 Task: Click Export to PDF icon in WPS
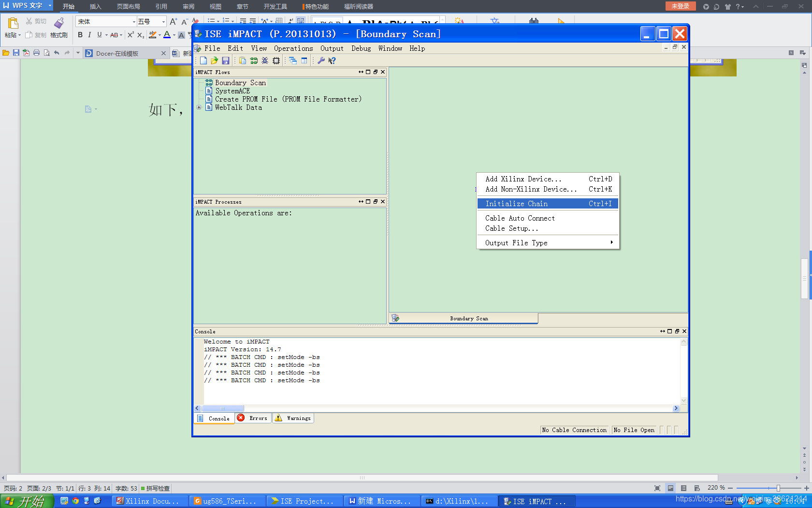[26, 53]
